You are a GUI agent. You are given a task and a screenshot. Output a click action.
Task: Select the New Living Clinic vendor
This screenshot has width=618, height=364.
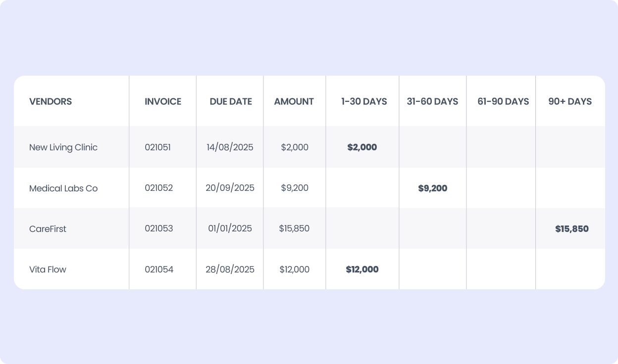click(x=63, y=147)
